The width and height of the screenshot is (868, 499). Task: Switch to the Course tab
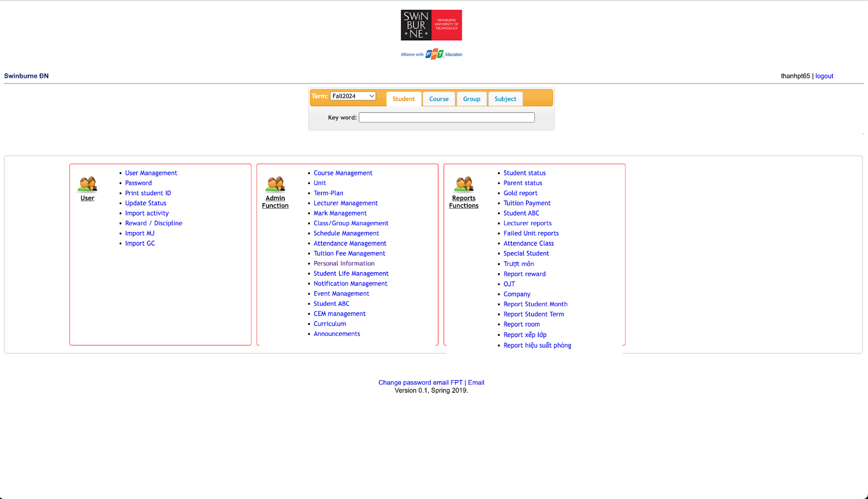click(439, 99)
